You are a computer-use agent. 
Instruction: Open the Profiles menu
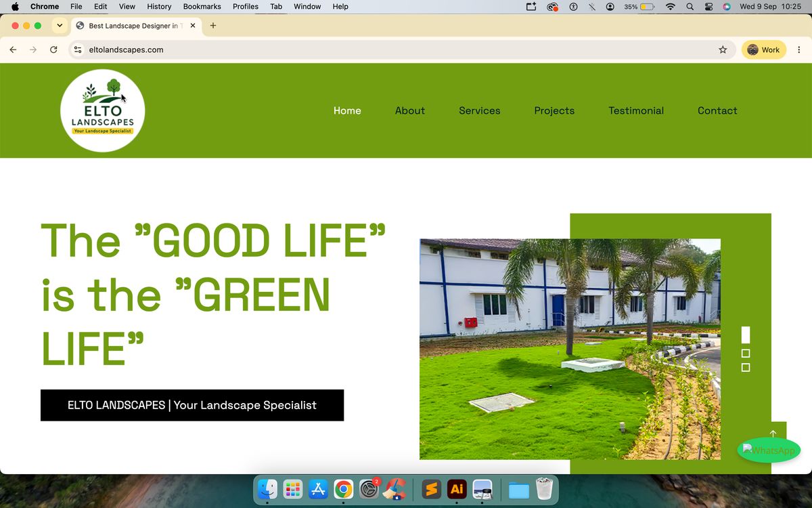pyautogui.click(x=246, y=7)
